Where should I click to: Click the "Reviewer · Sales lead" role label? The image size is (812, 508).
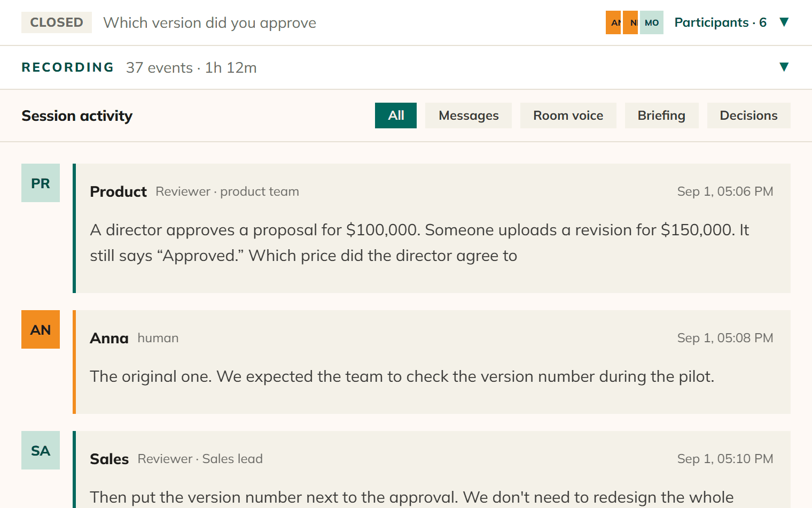[200, 459]
